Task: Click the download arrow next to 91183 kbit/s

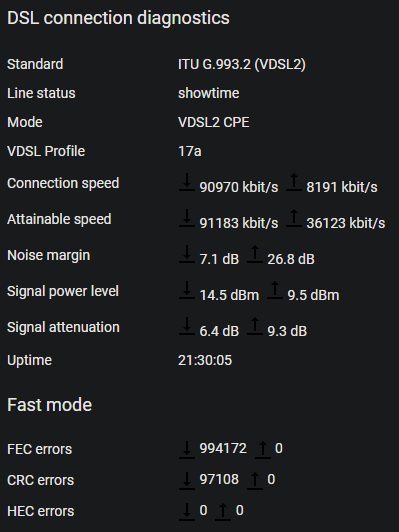Action: (x=187, y=218)
